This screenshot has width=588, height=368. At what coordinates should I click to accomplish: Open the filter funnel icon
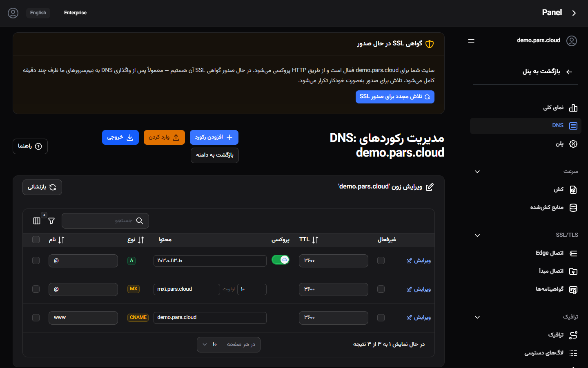pyautogui.click(x=51, y=221)
